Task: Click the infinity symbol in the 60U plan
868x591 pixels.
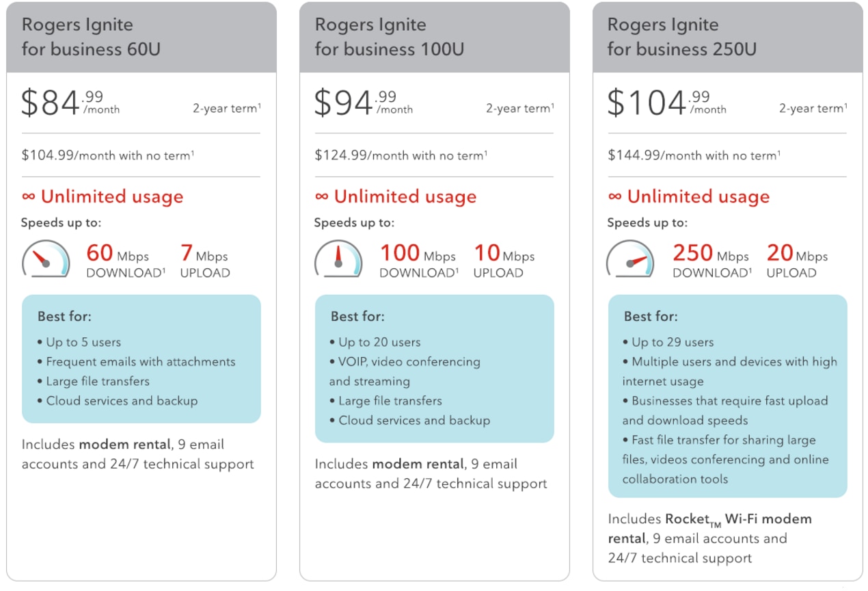Action: click(28, 197)
